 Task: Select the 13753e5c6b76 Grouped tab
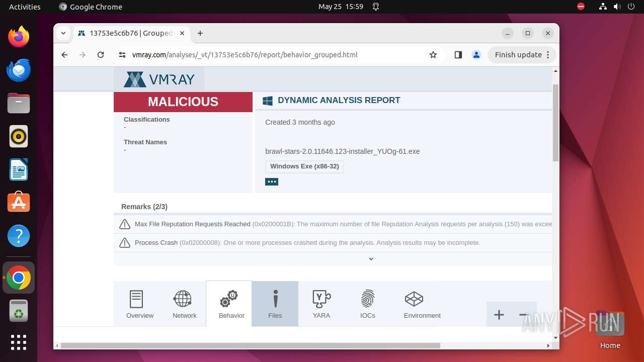coord(131,33)
